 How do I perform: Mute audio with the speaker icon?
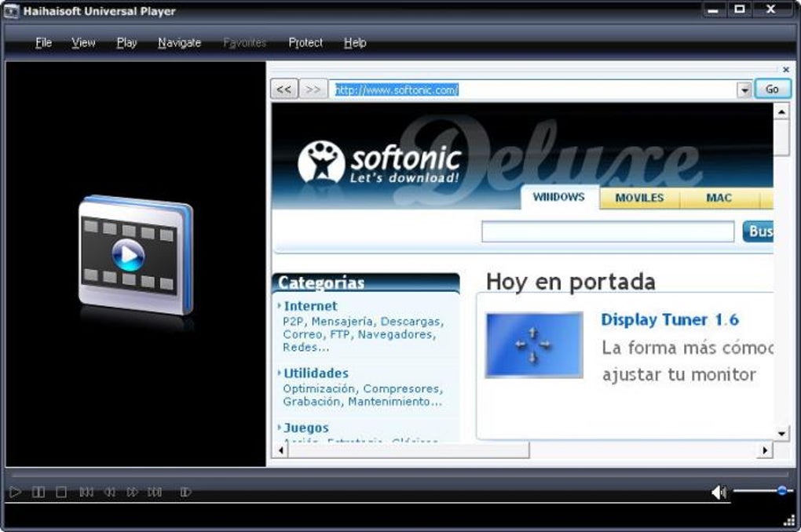719,492
